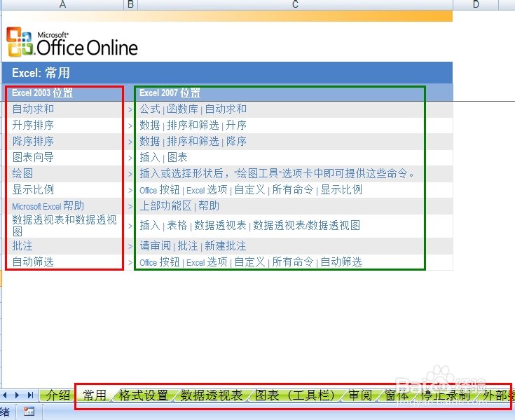Screen dimensions: 515x420
Task: Open the 数据透视表 sheet tab
Action: [x=212, y=395]
